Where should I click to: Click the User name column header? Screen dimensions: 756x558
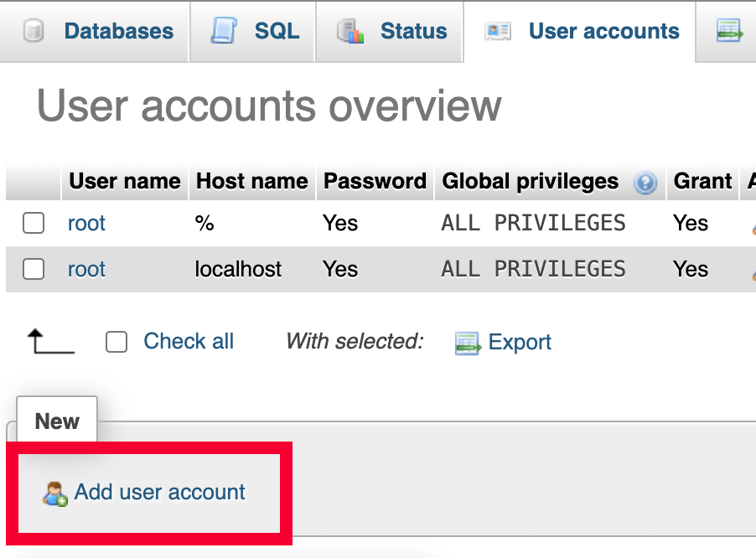[x=124, y=182]
